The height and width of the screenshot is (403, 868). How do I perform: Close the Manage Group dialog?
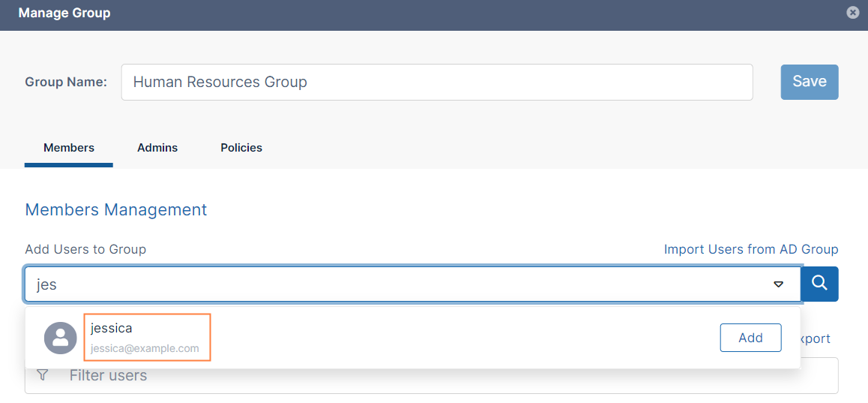[x=853, y=13]
